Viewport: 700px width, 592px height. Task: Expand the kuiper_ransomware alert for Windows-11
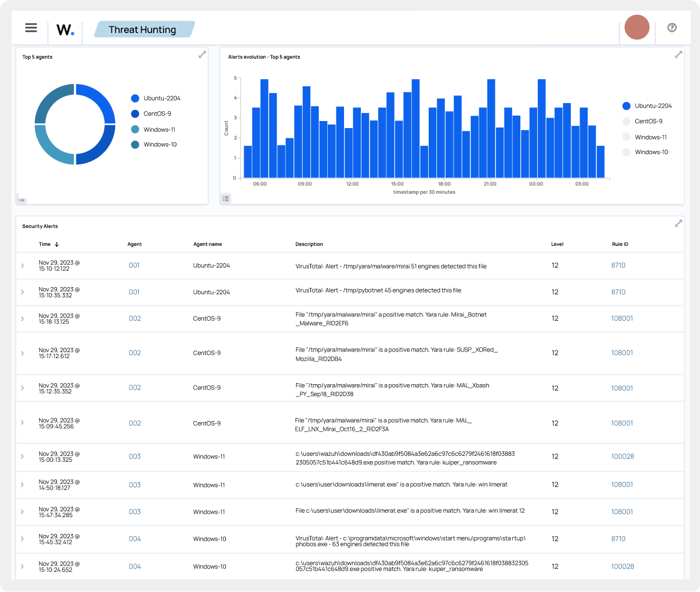(x=22, y=456)
